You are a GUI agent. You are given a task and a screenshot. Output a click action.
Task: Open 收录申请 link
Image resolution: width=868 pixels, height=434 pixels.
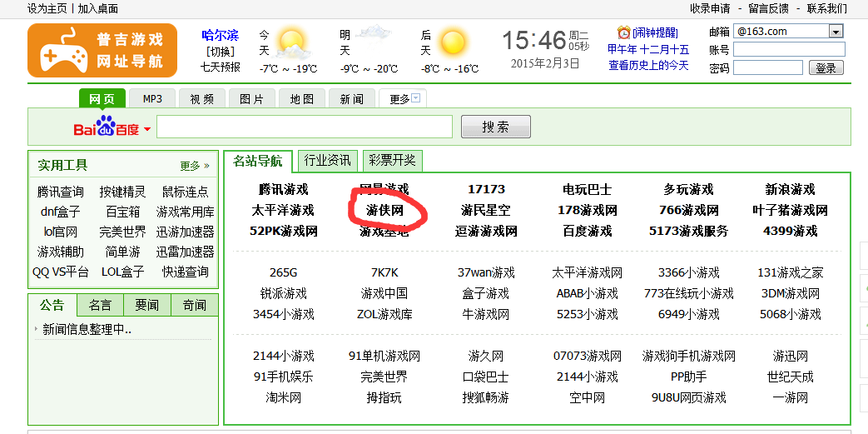(710, 8)
